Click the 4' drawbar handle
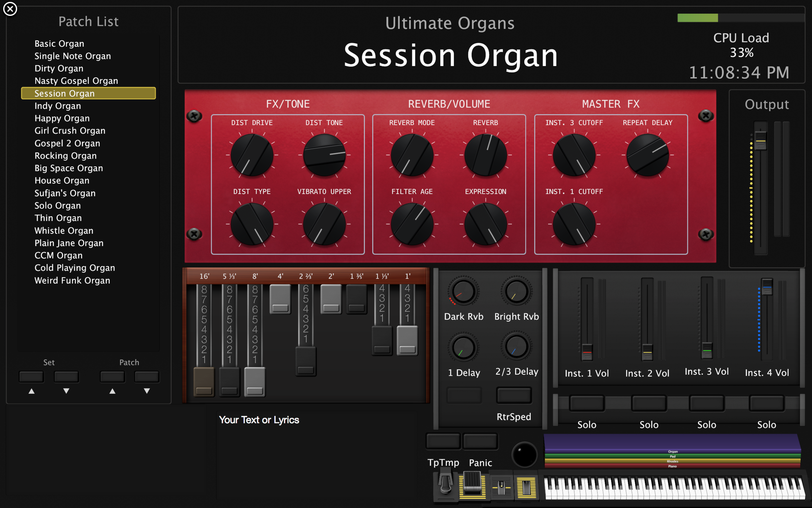This screenshot has height=508, width=812. pyautogui.click(x=280, y=299)
